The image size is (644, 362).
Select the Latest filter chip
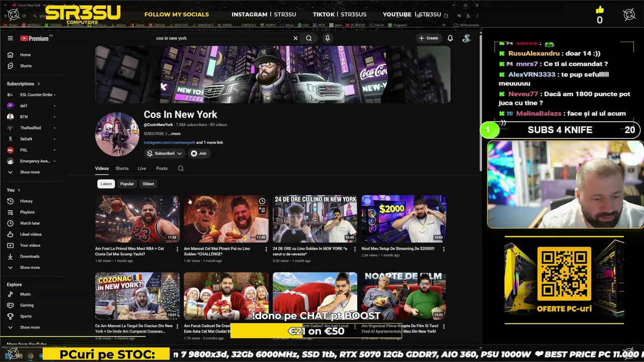tap(106, 184)
